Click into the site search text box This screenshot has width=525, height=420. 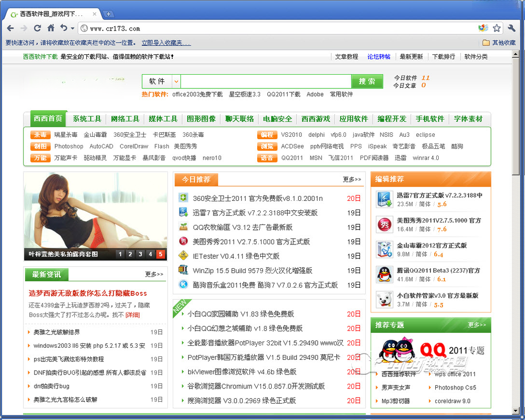click(x=266, y=81)
